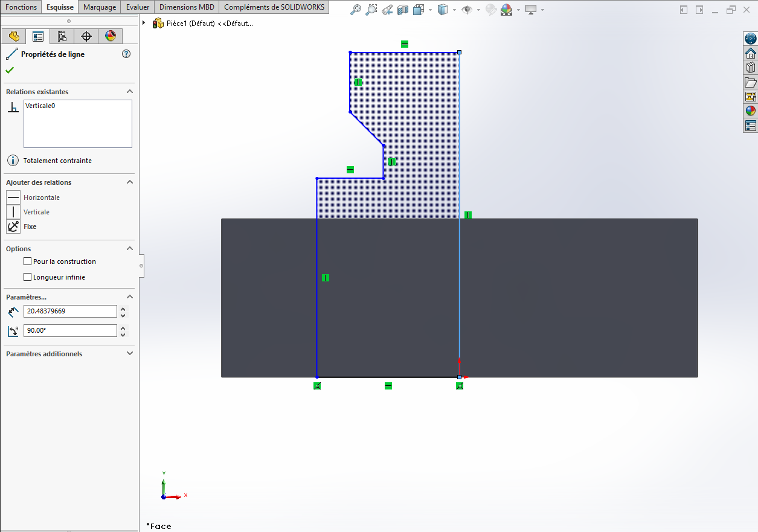This screenshot has width=758, height=532.
Task: Click the Zoom to Fit magnifier icon
Action: pyautogui.click(x=356, y=10)
